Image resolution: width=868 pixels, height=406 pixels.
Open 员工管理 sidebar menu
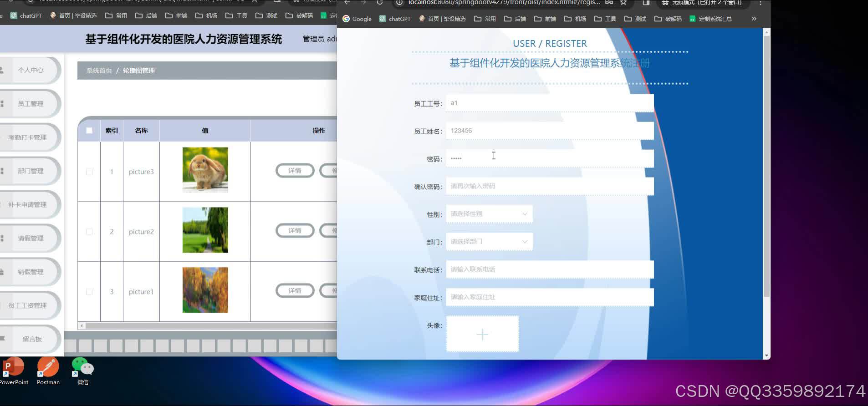30,104
